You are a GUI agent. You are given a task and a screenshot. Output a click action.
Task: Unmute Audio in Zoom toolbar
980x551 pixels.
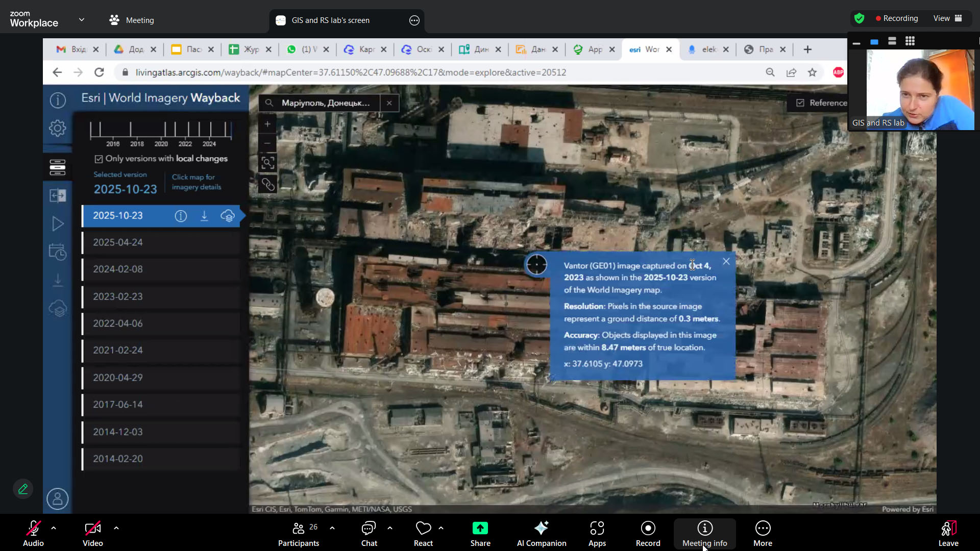(x=33, y=533)
